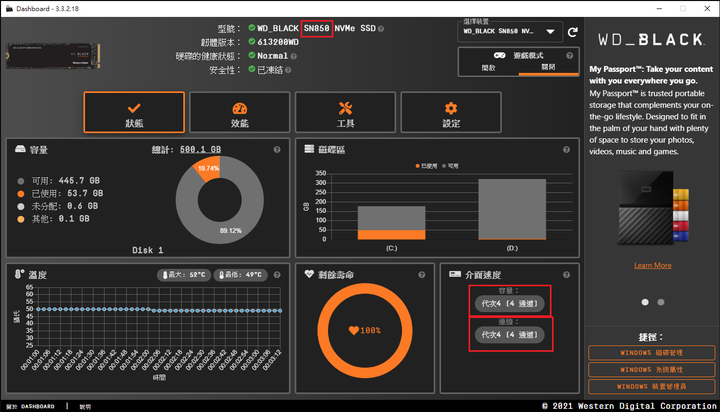Open the WINDOWS 磁碟管理 shortcut

pyautogui.click(x=652, y=353)
